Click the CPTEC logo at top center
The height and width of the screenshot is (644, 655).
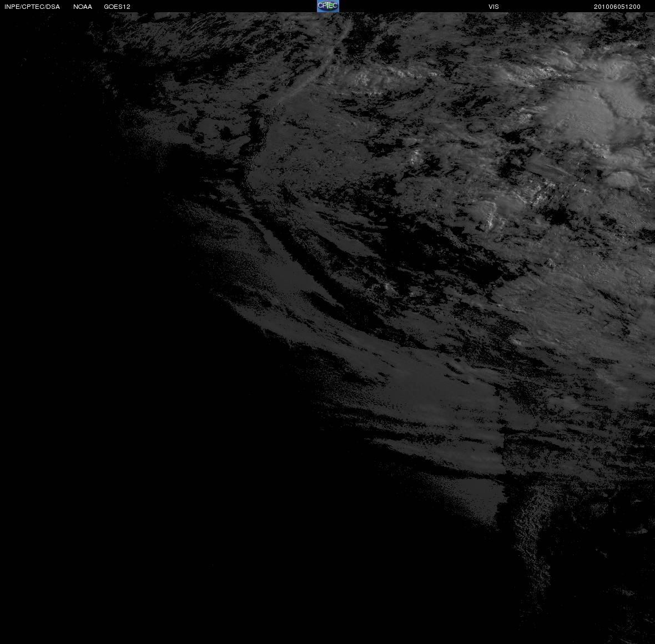point(328,6)
